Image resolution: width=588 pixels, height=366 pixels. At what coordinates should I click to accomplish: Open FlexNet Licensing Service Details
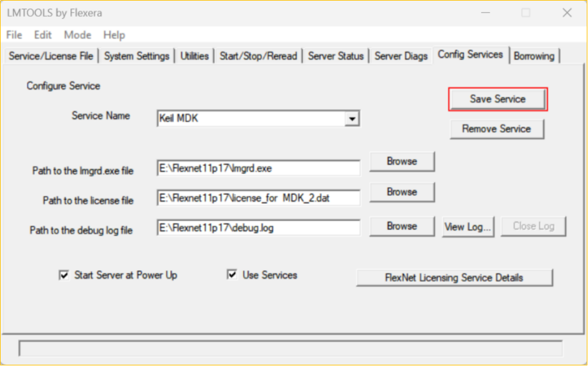(x=454, y=277)
